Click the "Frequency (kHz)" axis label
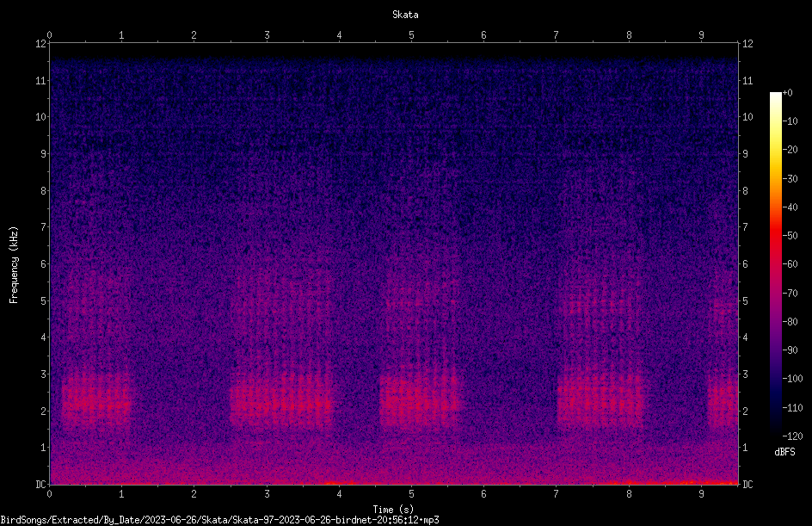This screenshot has width=812, height=526. (x=14, y=265)
